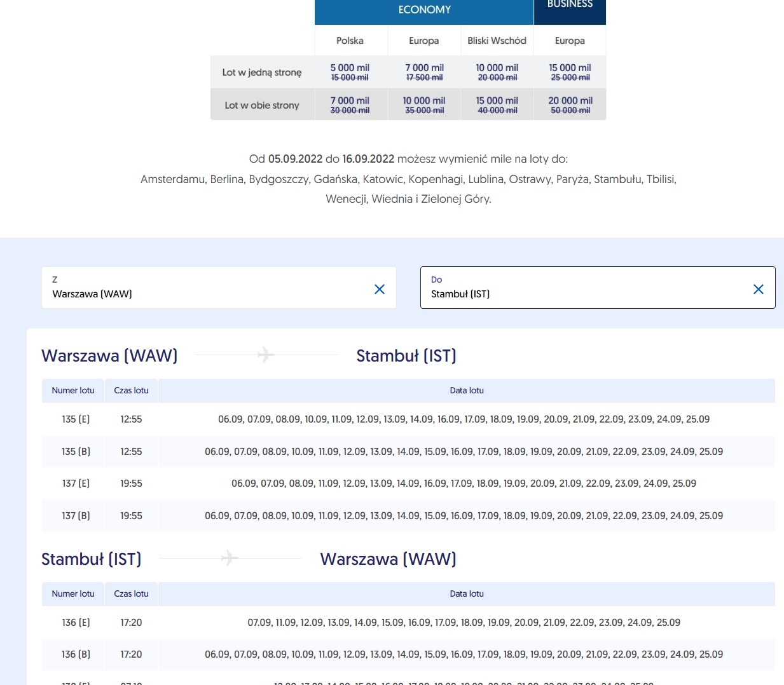Click the 'Stambuł (IST)' heading of the return route
This screenshot has width=784, height=685.
(x=92, y=559)
